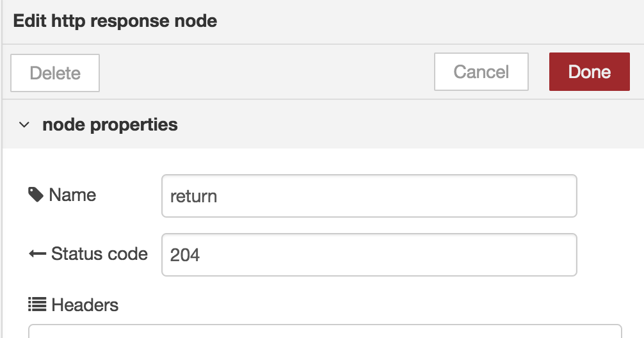Click the empty node properties header bar area

point(411,124)
